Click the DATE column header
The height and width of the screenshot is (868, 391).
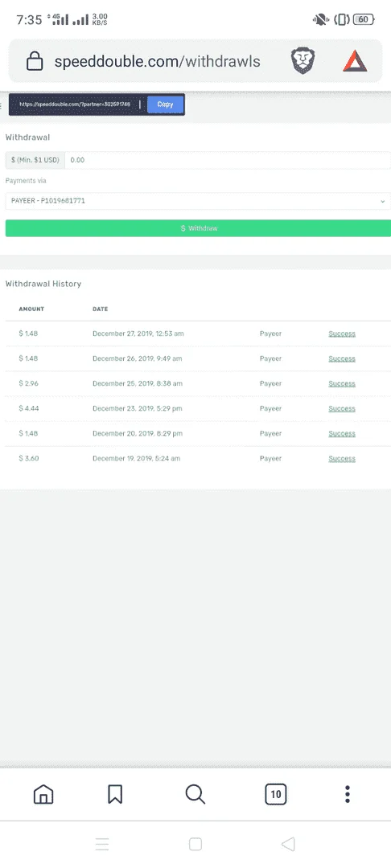pos(101,309)
